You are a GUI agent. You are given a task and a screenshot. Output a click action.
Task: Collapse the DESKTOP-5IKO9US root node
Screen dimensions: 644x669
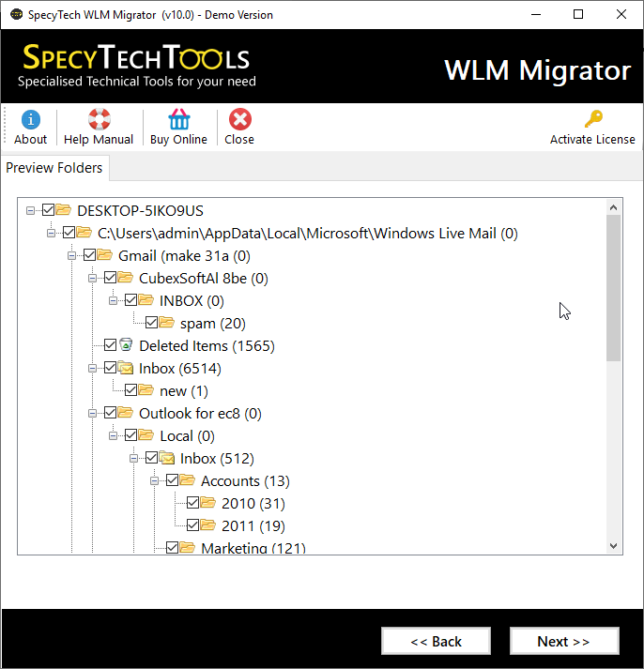[30, 211]
